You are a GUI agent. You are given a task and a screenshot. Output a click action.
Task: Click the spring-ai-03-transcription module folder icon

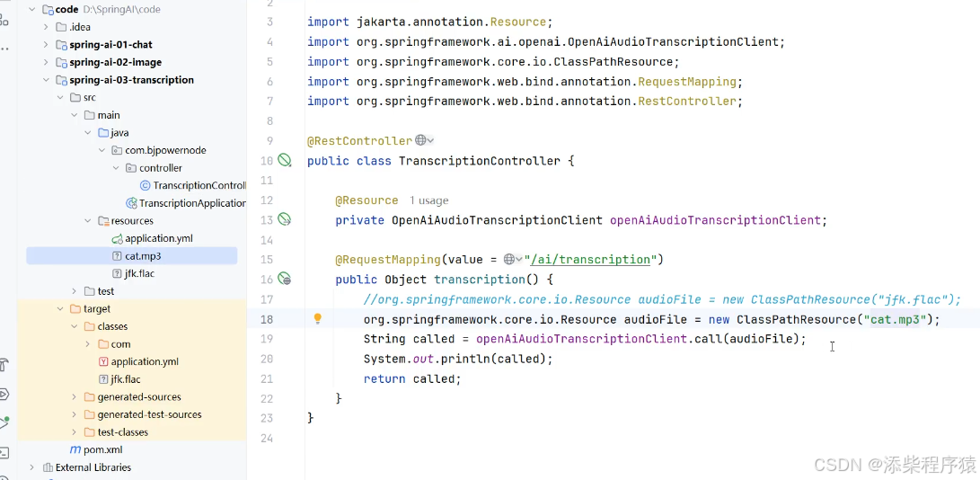click(61, 80)
